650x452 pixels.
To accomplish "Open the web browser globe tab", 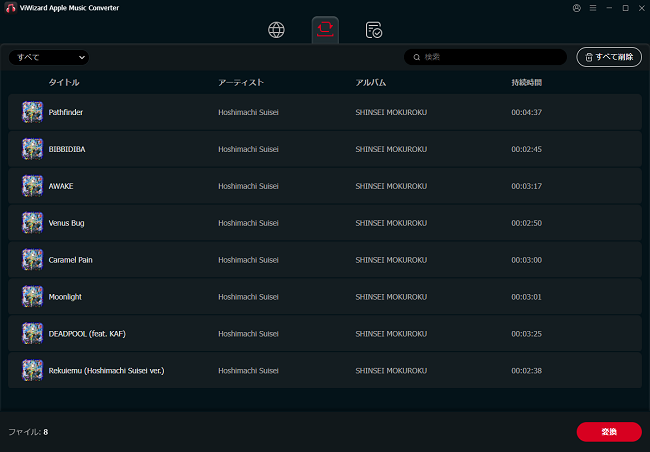I will (x=276, y=30).
